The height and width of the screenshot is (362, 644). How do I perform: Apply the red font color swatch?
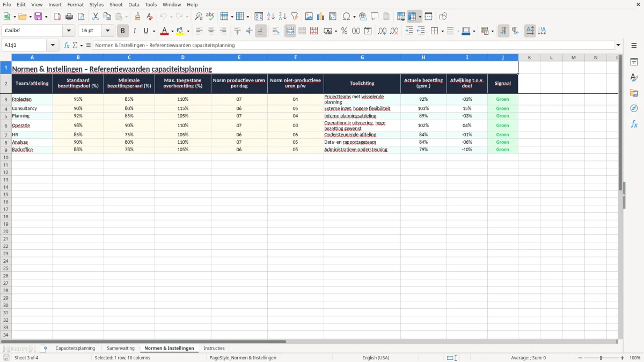click(165, 31)
